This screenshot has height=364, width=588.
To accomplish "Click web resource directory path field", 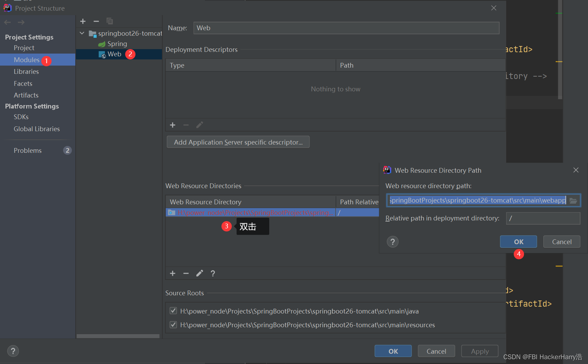I will point(477,200).
